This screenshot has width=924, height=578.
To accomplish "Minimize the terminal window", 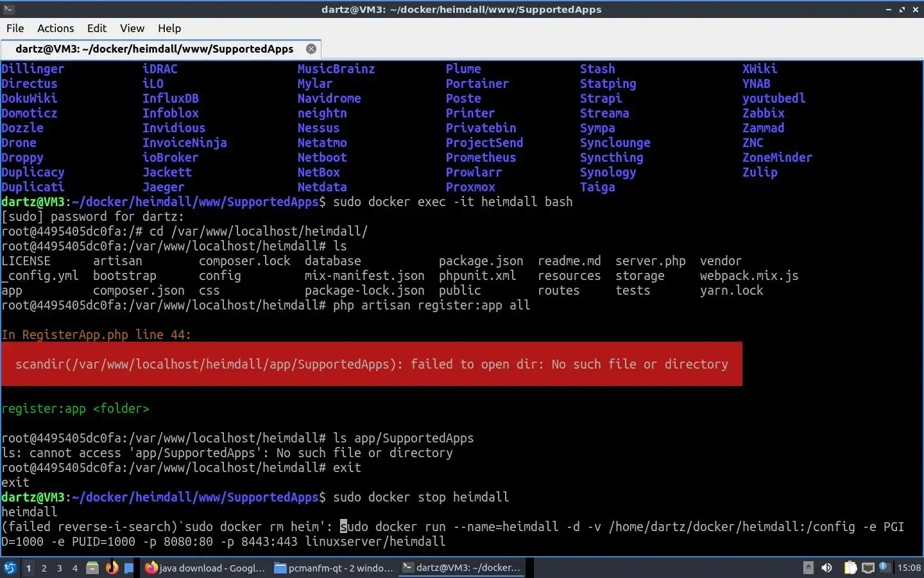I will [x=889, y=9].
